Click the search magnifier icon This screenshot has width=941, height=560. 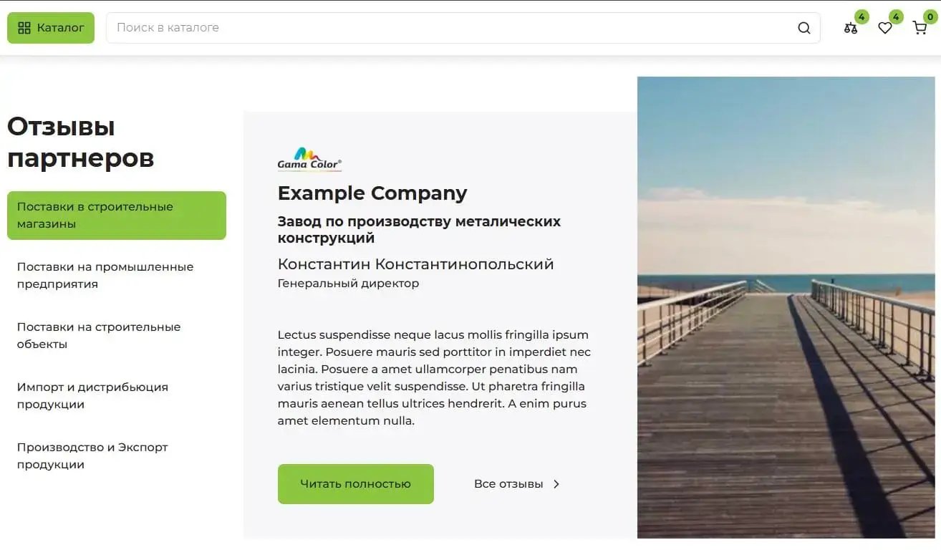pos(804,28)
